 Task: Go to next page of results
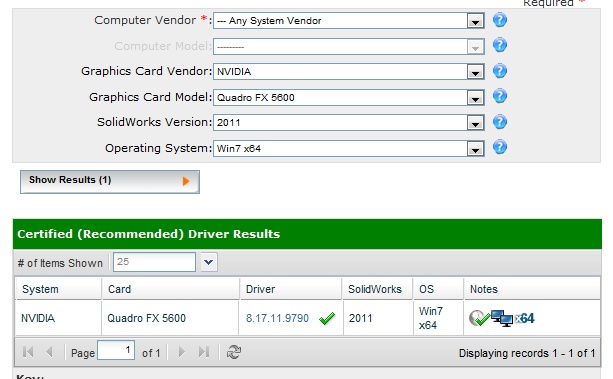pos(181,352)
